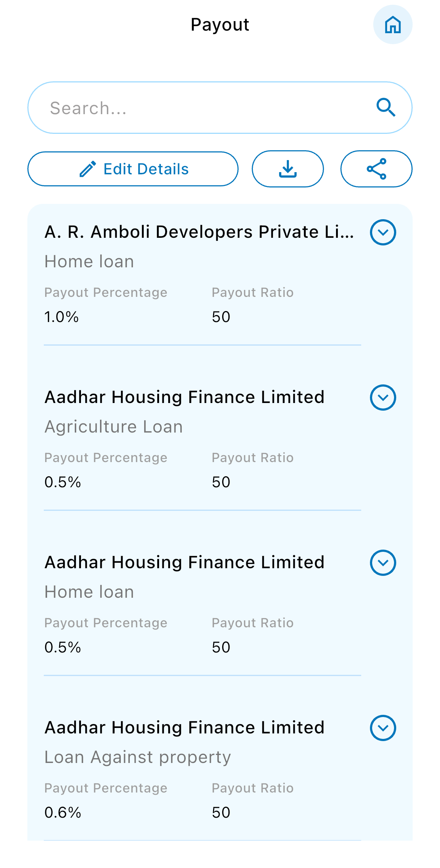440x868 pixels.
Task: Expand Aadhar Housing Loan Against property entry
Action: [383, 728]
